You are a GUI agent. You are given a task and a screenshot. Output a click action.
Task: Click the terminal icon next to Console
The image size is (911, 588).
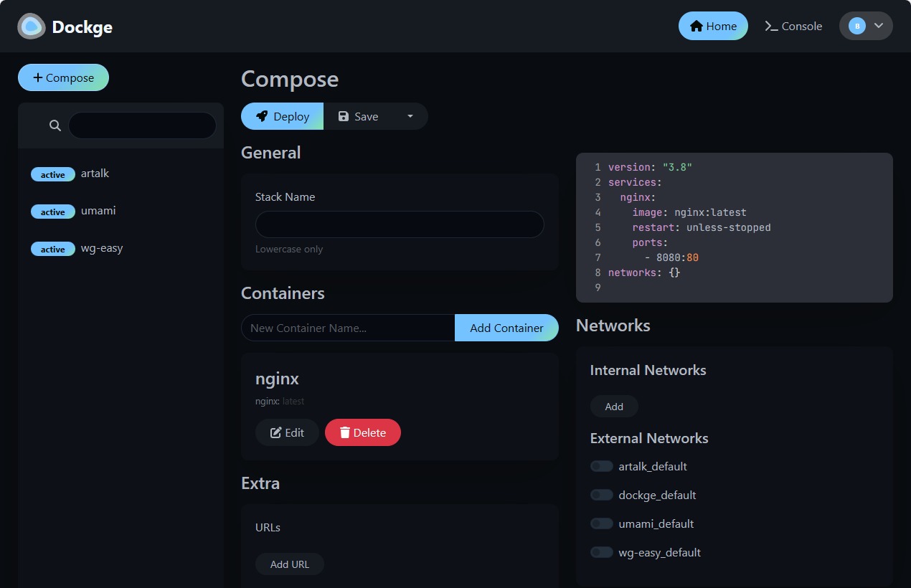[x=770, y=26]
